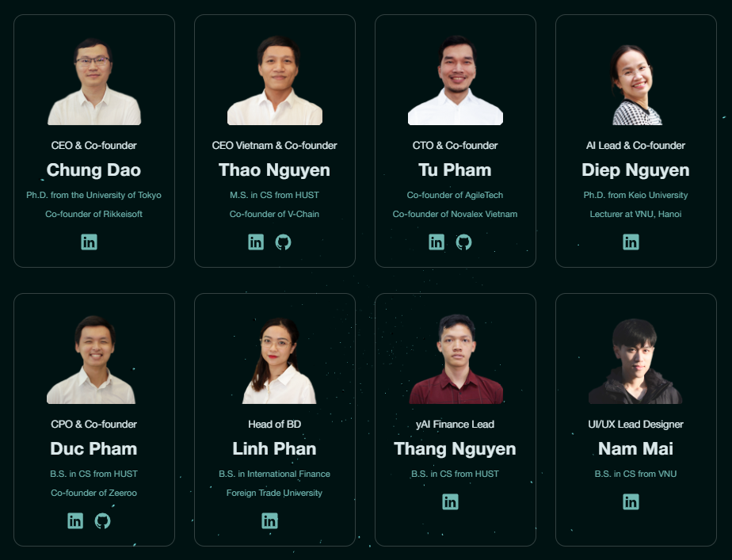
Task: Click Chung Dao's profile photo
Action: tap(94, 82)
